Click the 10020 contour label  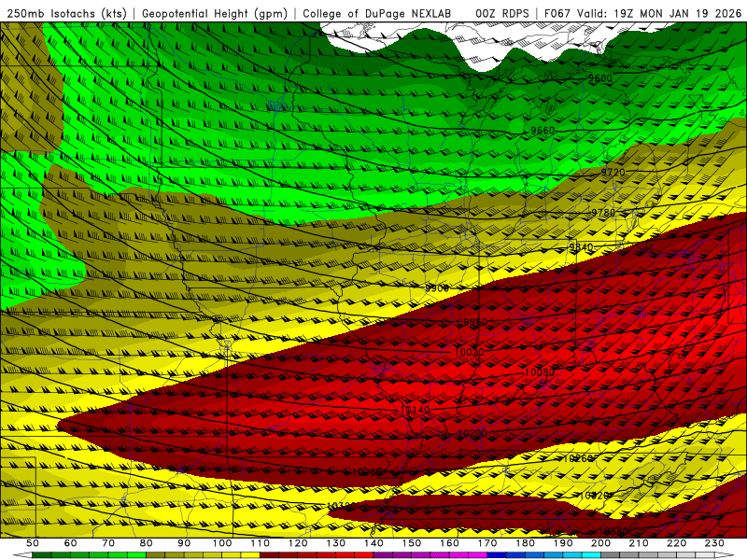click(x=470, y=352)
